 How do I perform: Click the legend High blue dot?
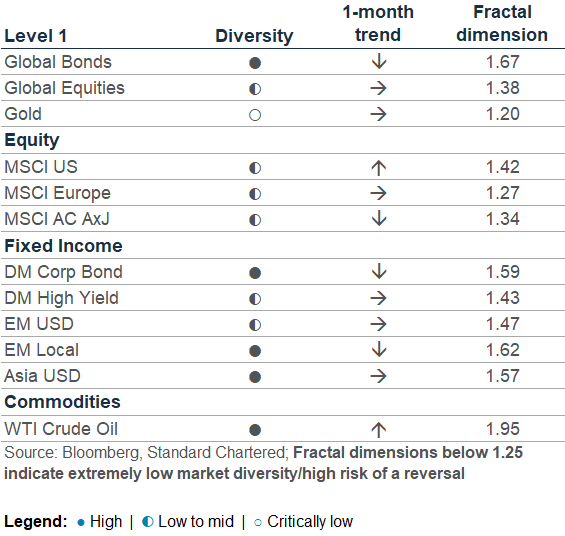click(x=81, y=522)
